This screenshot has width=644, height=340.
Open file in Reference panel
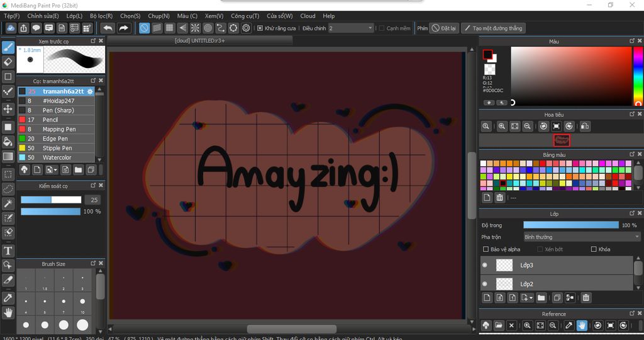click(x=499, y=325)
